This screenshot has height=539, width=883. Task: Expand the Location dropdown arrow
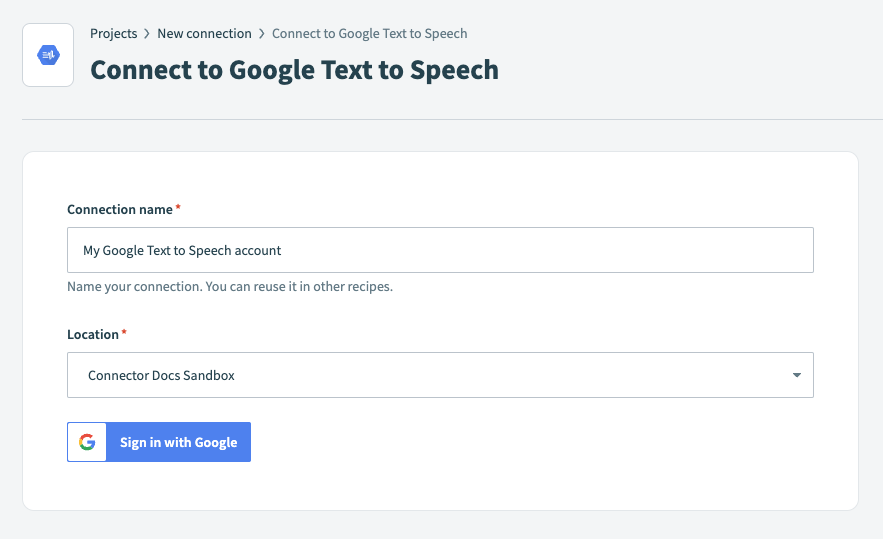(796, 375)
